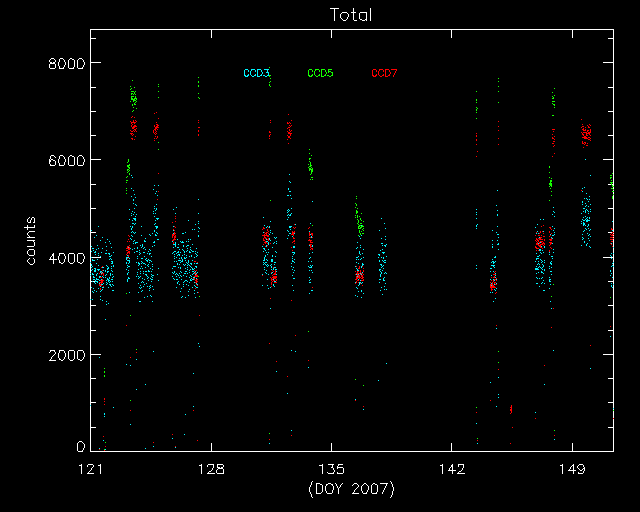This screenshot has height=512, width=640.
Task: Select the CCD5 legend label
Action: [x=320, y=73]
